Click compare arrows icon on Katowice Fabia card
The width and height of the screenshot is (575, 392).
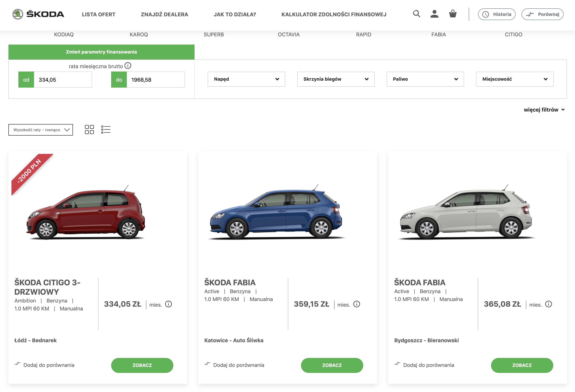point(207,364)
